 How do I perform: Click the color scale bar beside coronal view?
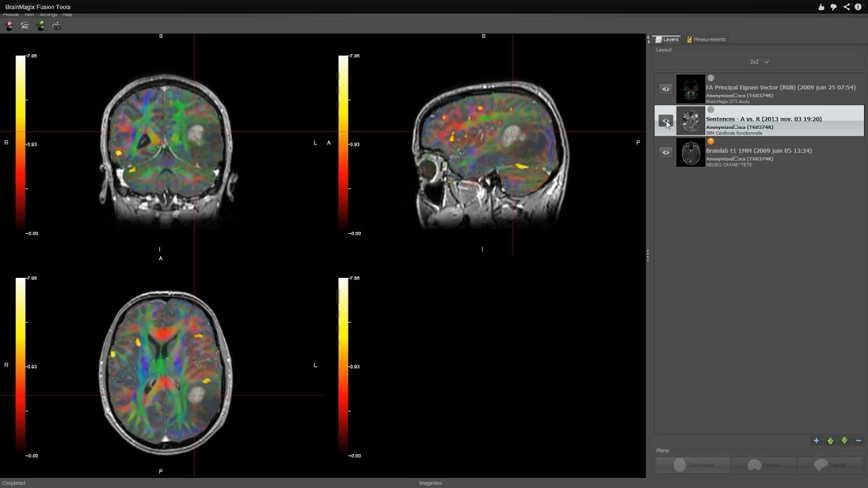point(20,144)
